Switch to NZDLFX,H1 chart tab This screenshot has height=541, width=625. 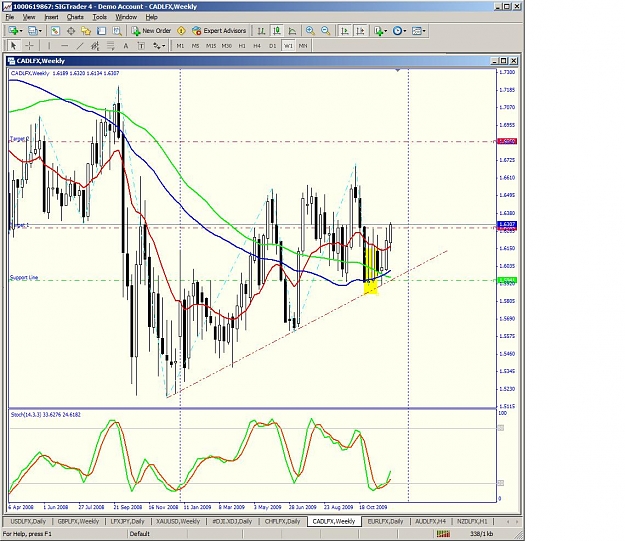(x=472, y=521)
